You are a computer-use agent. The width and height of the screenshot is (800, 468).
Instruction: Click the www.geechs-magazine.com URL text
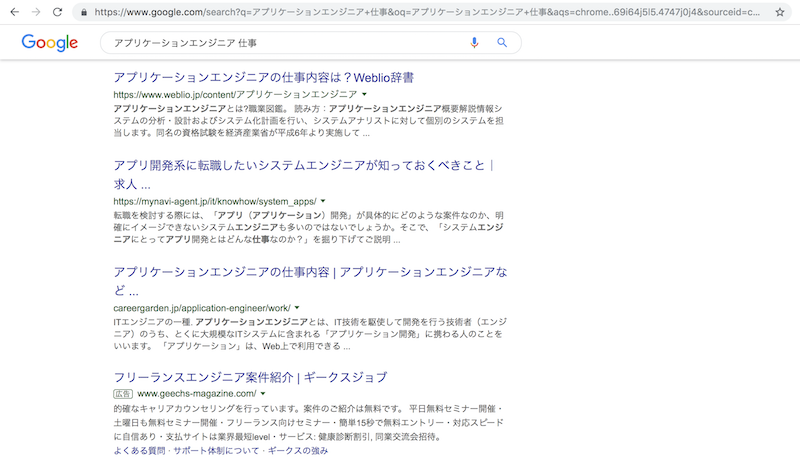tap(197, 393)
